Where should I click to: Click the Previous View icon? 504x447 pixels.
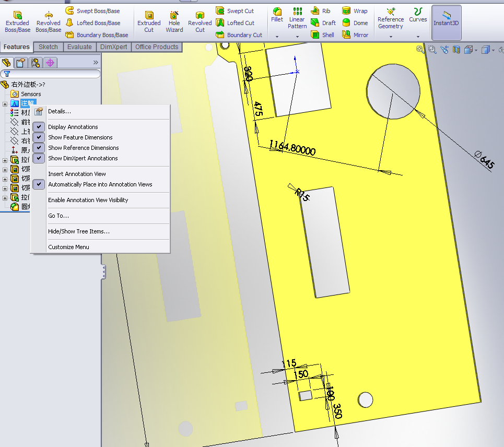click(444, 50)
